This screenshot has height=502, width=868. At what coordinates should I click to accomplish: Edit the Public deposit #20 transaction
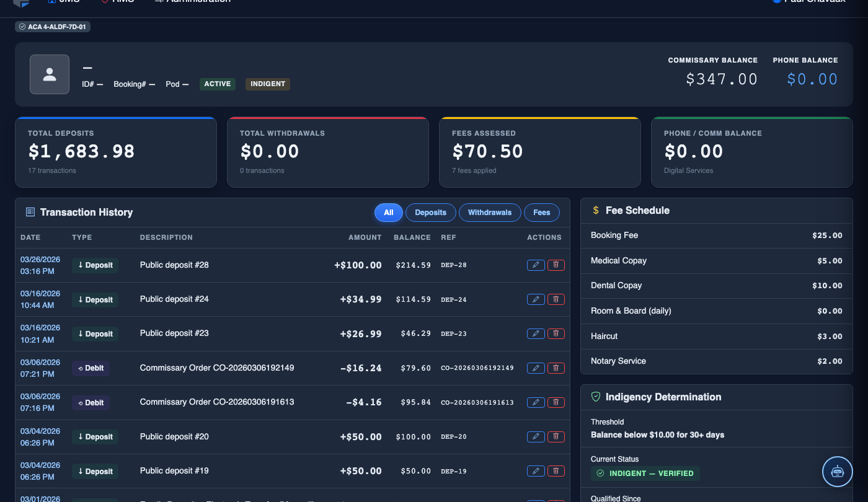tap(536, 437)
